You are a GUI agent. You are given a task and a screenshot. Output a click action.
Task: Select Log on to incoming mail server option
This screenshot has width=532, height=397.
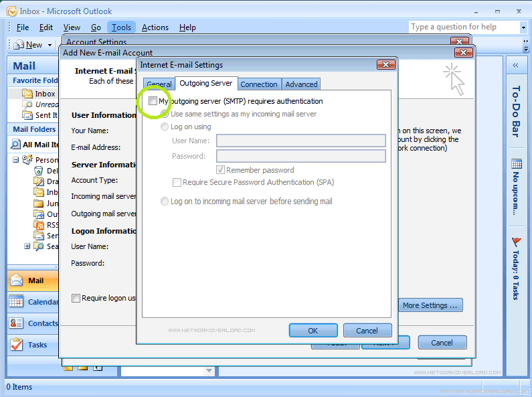pos(165,201)
